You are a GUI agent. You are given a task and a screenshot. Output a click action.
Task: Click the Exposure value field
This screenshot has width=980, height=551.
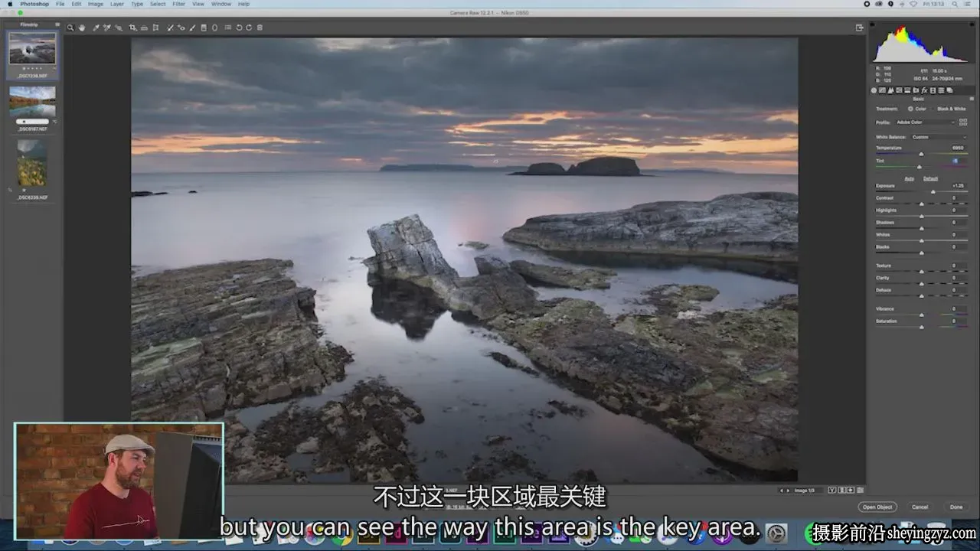pyautogui.click(x=959, y=186)
